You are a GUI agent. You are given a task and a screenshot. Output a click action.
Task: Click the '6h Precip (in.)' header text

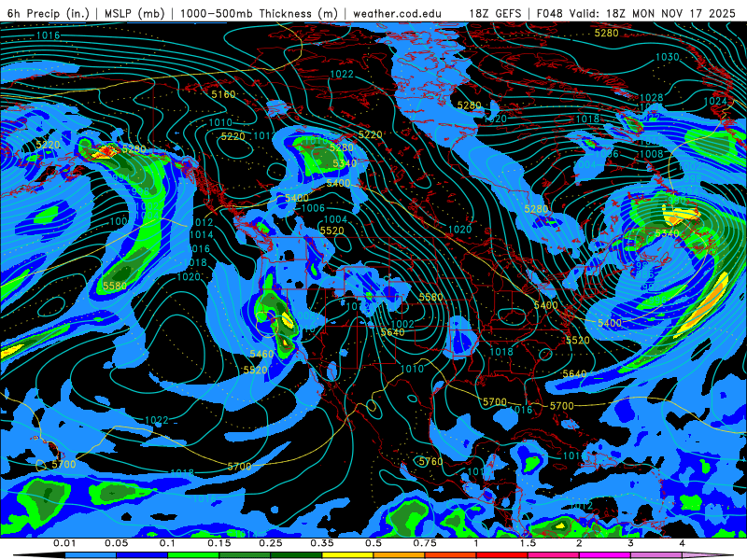[x=49, y=13]
